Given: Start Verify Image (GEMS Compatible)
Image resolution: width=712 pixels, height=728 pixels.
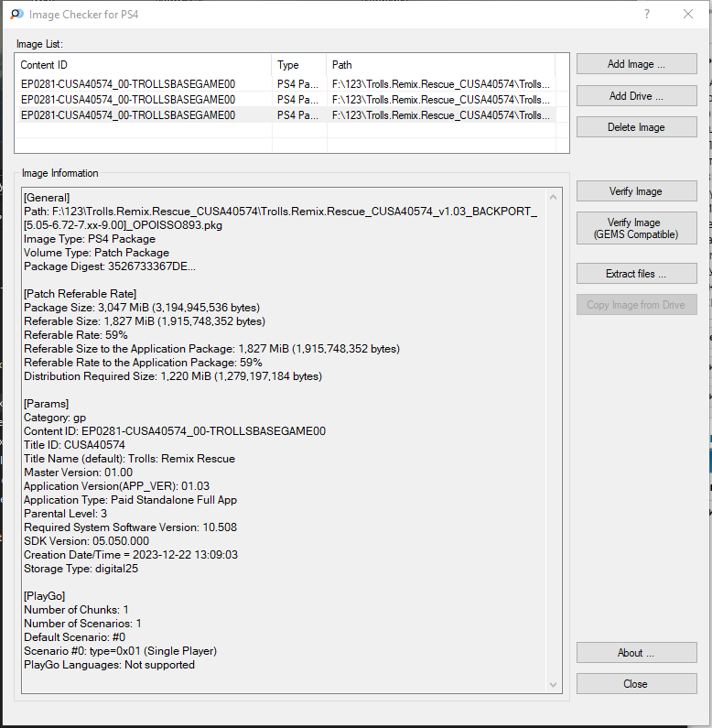Looking at the screenshot, I should 636,228.
